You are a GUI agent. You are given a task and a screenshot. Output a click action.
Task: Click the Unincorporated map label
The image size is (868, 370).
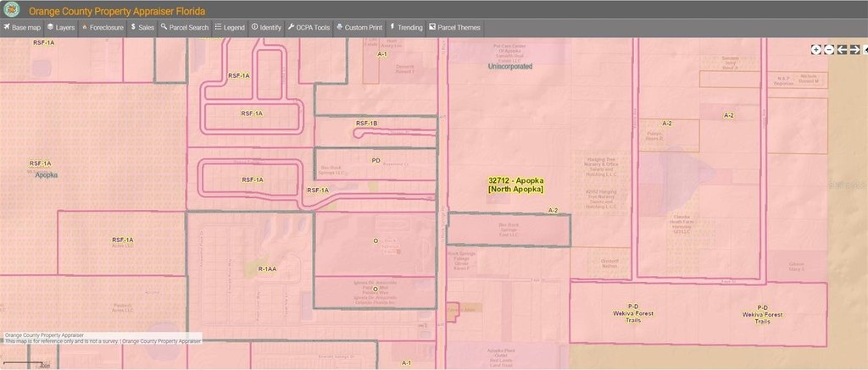[x=509, y=66]
